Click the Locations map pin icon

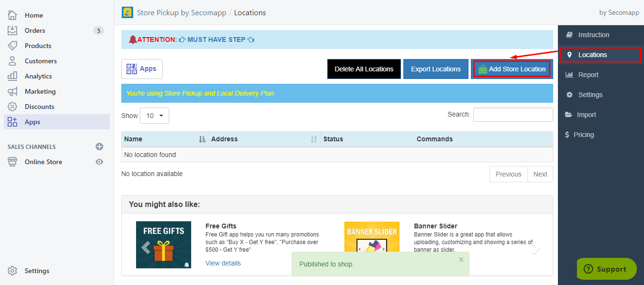coord(569,55)
